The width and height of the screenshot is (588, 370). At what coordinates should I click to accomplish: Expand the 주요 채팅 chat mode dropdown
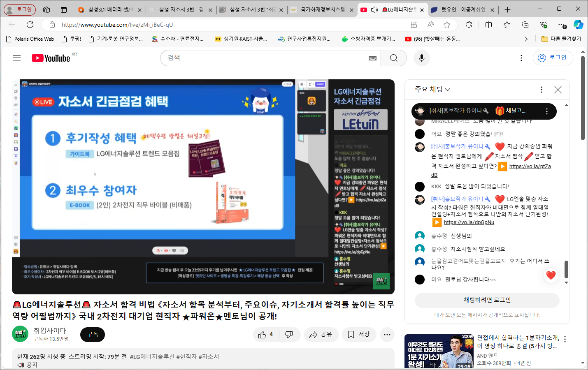(432, 90)
